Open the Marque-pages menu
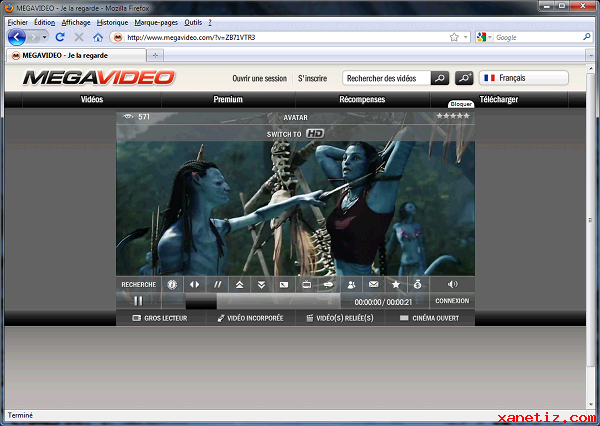This screenshot has width=600, height=426. 156,23
